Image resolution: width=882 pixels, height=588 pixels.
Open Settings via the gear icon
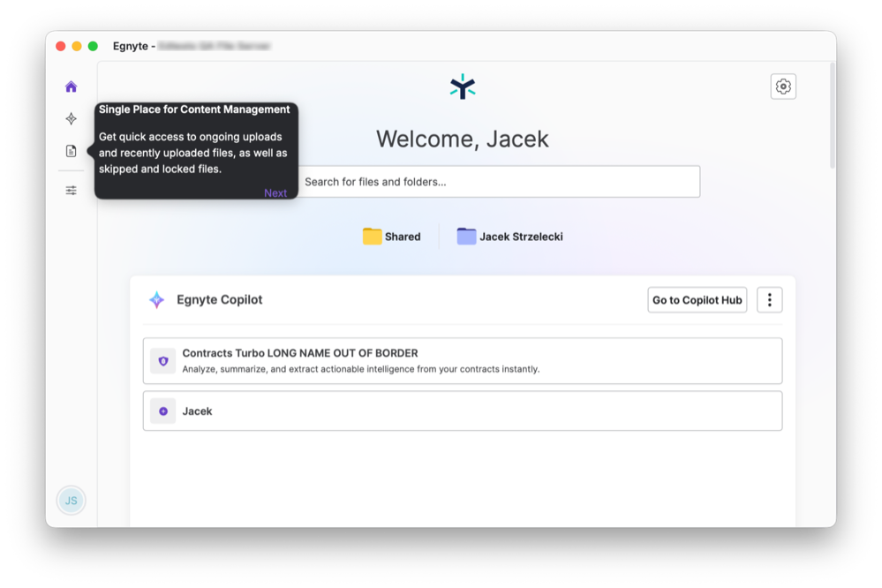coord(782,86)
